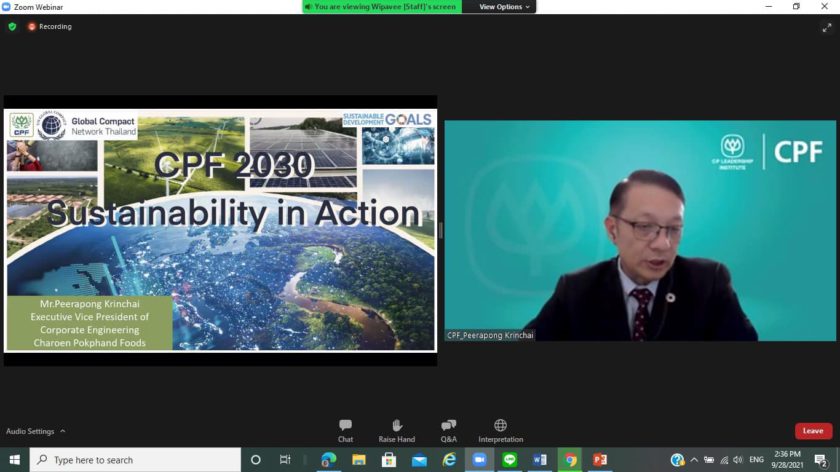Open the Q&A panel
This screenshot has height=472, width=840.
coord(449,430)
